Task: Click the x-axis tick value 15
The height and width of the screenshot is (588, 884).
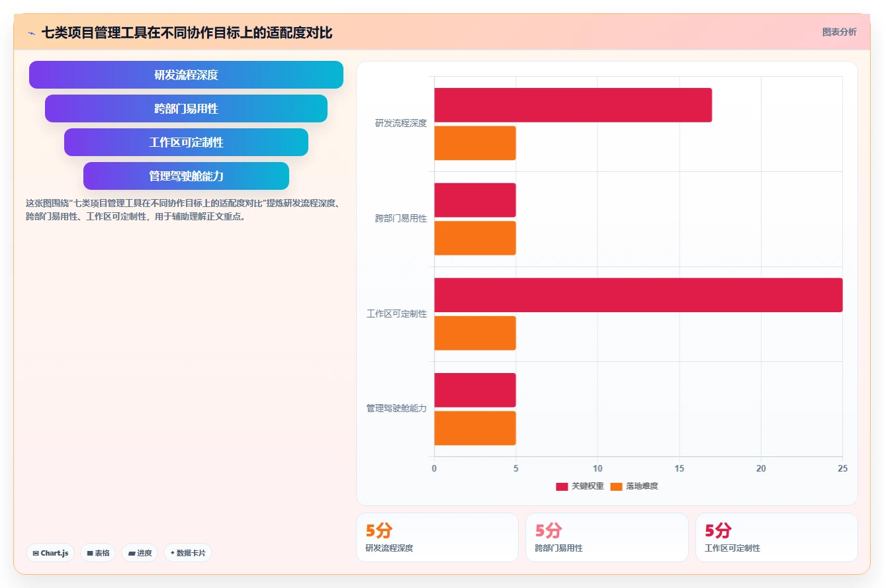Action: (x=679, y=468)
